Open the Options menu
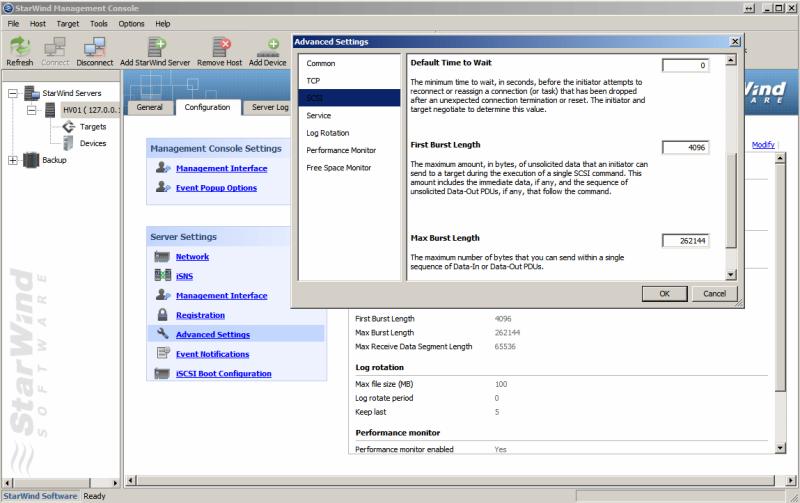Image resolution: width=800 pixels, height=503 pixels. (132, 23)
